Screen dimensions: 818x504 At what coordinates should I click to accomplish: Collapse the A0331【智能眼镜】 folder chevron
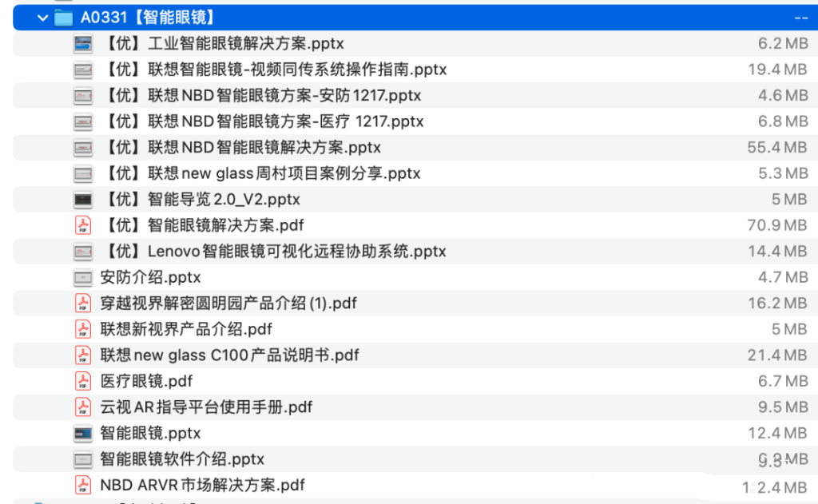click(42, 16)
